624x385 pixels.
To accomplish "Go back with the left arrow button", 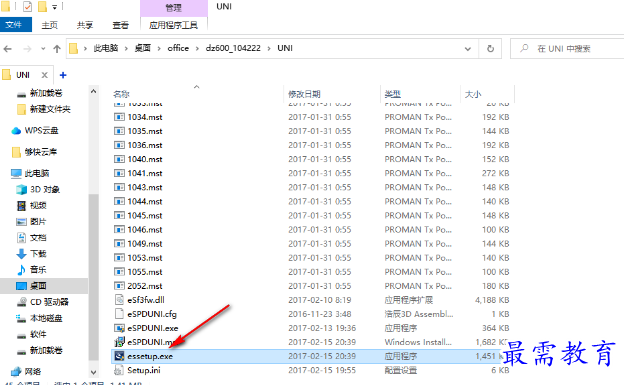I will pyautogui.click(x=8, y=49).
